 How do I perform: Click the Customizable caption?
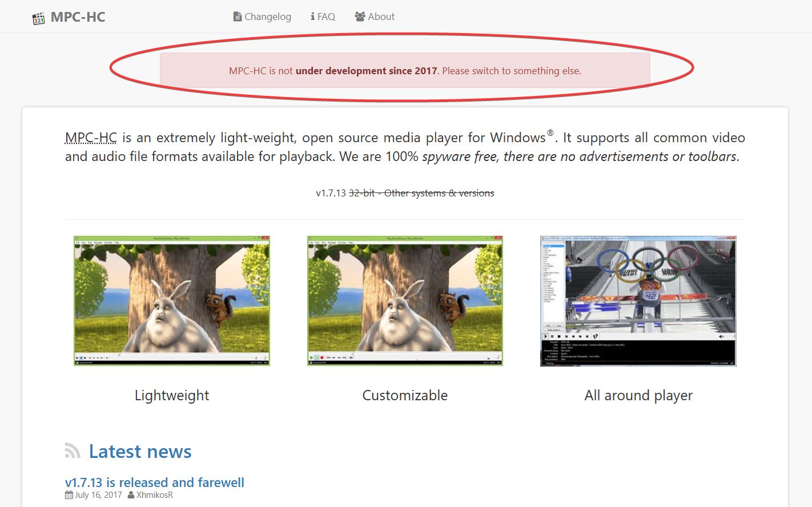click(x=405, y=395)
